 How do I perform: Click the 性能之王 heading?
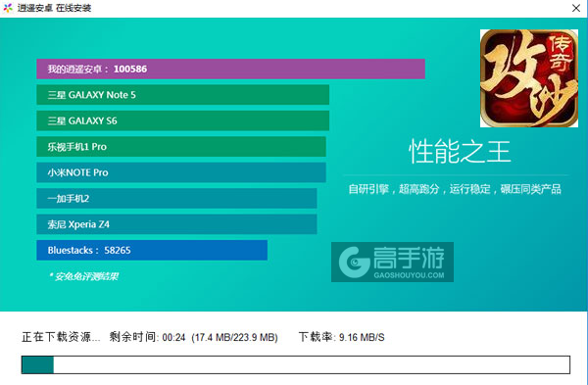click(460, 152)
